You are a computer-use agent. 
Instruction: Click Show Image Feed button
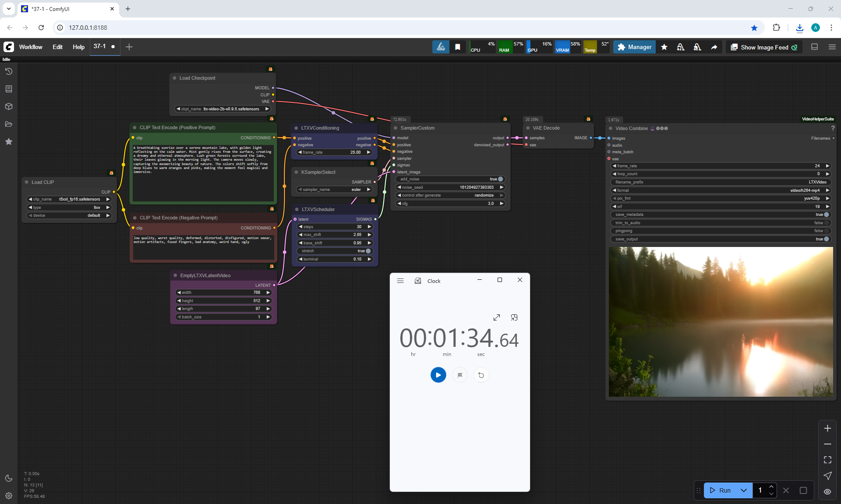(764, 47)
